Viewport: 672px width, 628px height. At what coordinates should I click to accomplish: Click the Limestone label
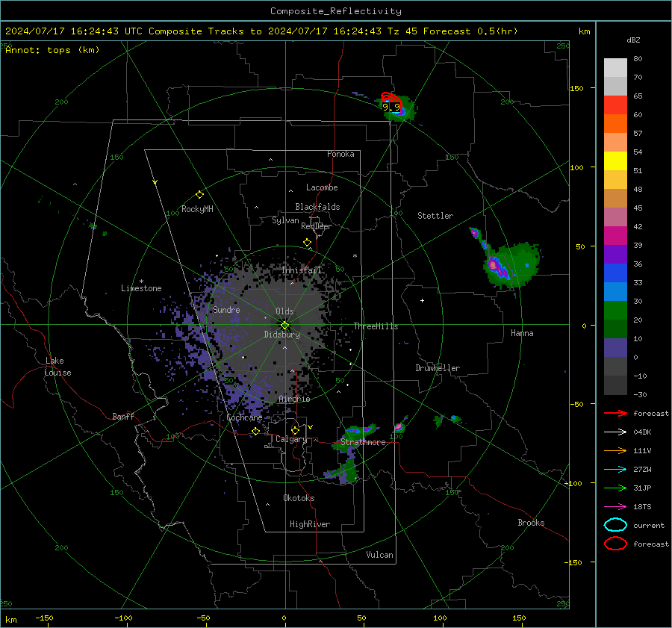pyautogui.click(x=141, y=288)
